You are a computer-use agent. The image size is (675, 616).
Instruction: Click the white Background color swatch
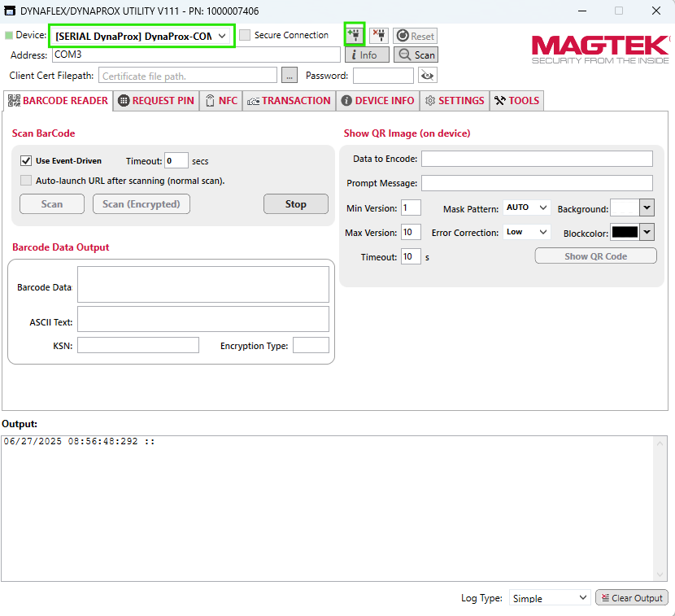[x=625, y=208]
